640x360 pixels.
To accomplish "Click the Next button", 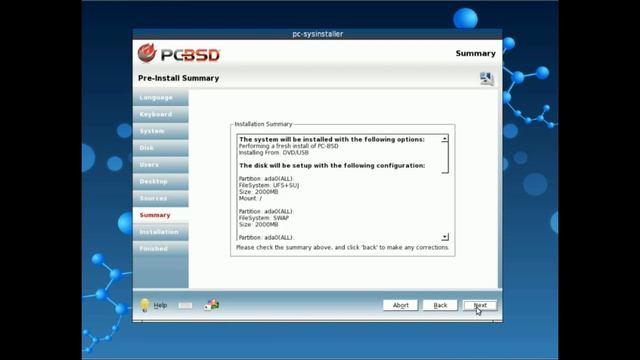I will (x=480, y=305).
